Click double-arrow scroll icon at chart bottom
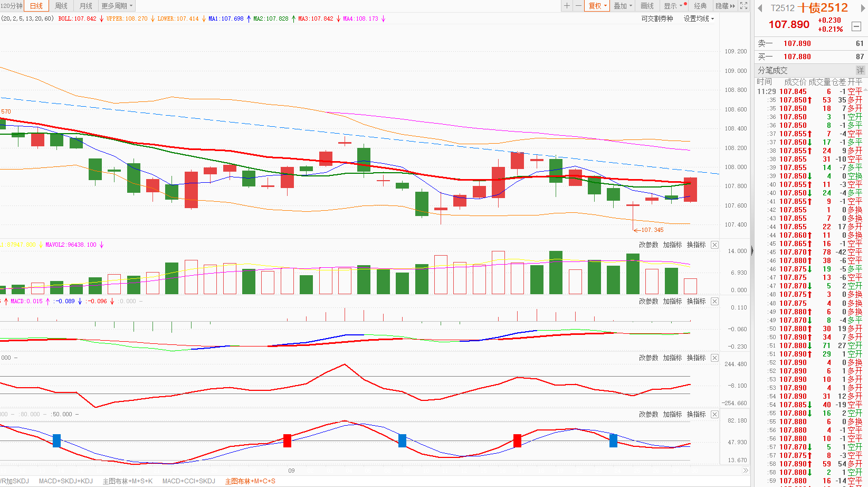This screenshot has height=487, width=868. pos(745,471)
